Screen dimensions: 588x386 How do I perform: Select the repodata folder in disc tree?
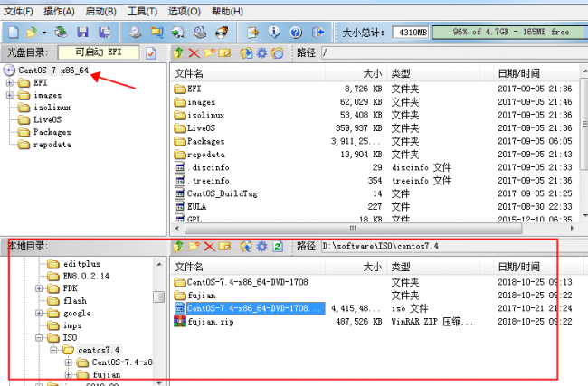point(52,145)
